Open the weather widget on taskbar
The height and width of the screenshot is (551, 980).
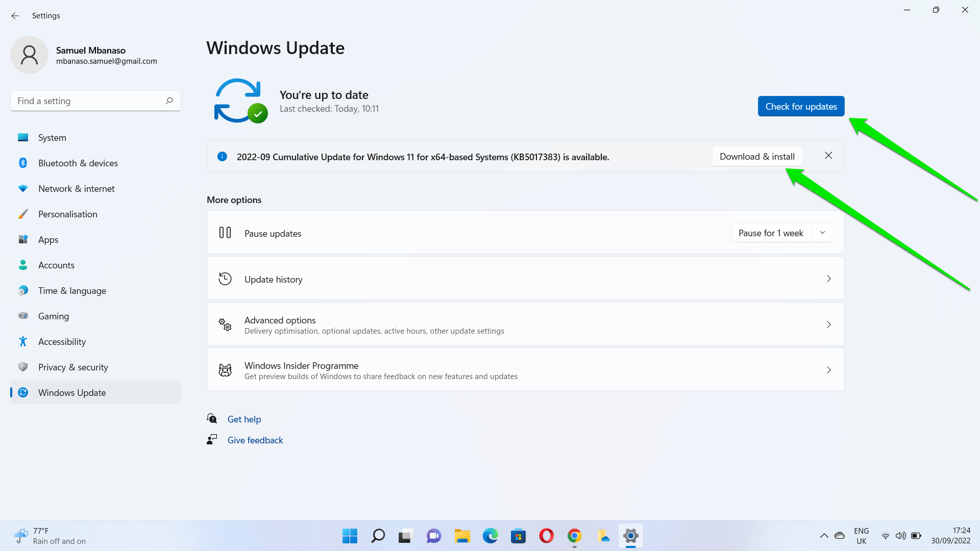click(50, 536)
